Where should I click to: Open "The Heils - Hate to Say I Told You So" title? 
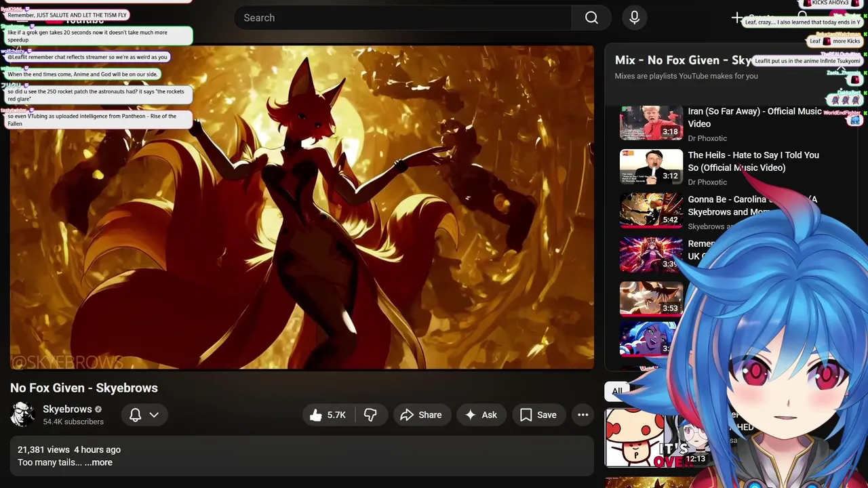click(753, 161)
